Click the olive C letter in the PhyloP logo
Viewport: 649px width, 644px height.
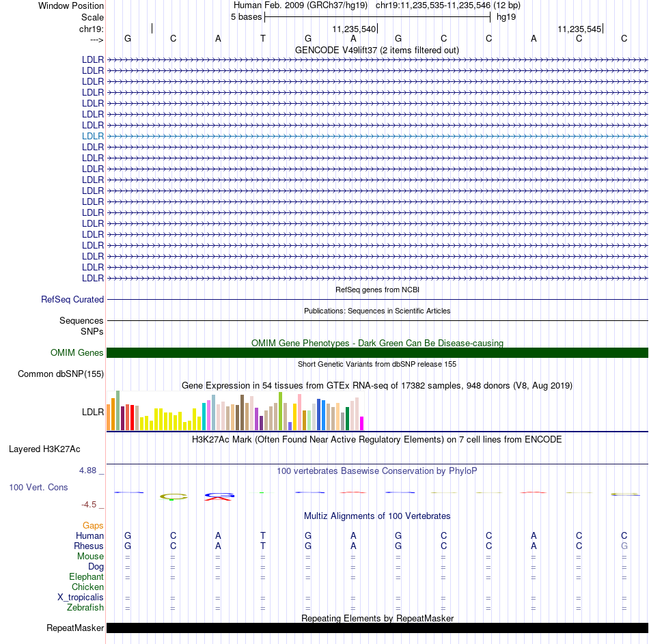click(174, 496)
